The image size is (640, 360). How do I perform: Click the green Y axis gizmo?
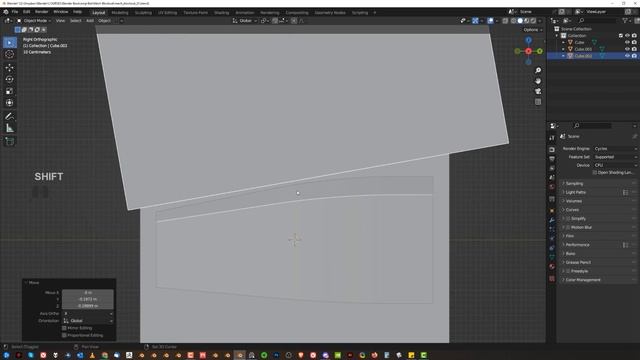pyautogui.click(x=540, y=51)
